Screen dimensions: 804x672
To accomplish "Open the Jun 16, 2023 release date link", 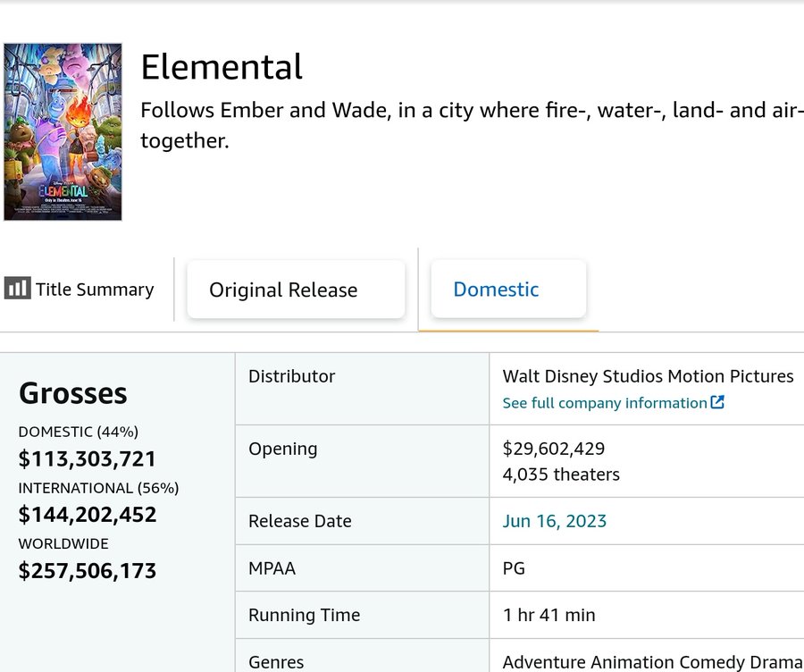I will [x=554, y=521].
